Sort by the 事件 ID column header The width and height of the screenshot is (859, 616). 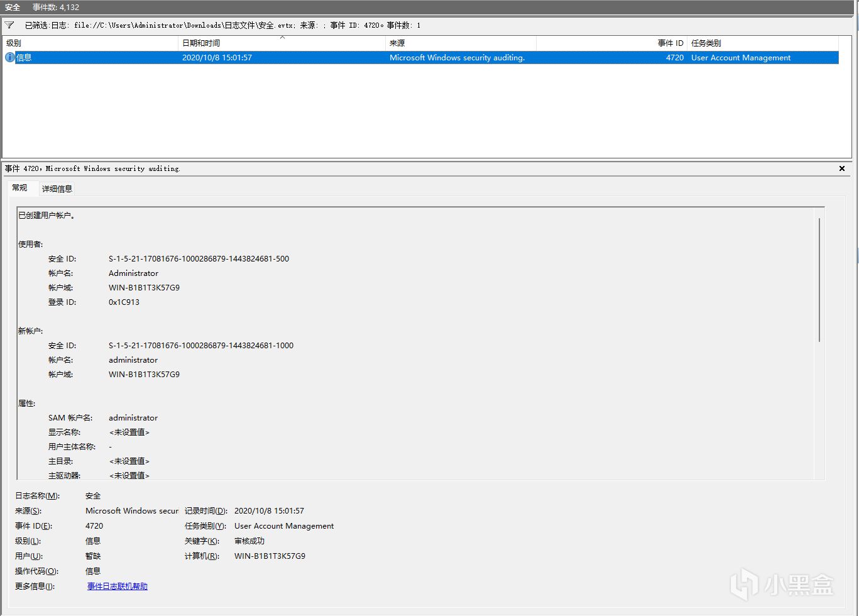pyautogui.click(x=612, y=43)
